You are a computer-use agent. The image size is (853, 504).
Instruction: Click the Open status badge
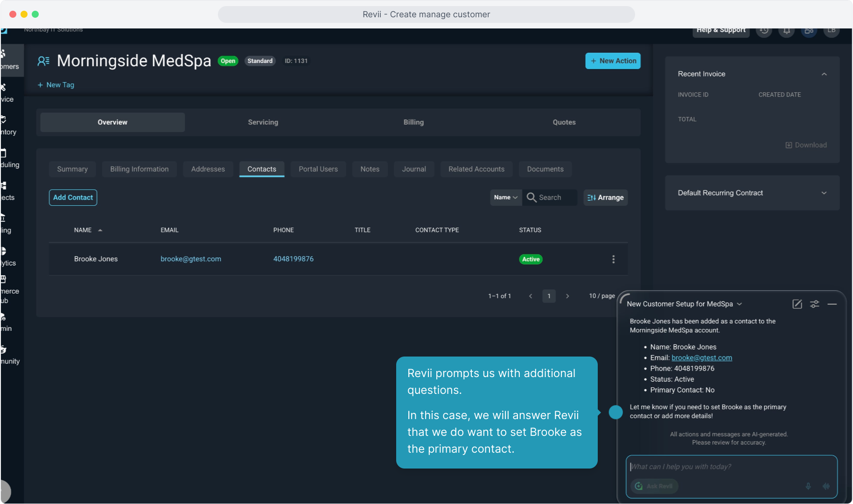228,61
